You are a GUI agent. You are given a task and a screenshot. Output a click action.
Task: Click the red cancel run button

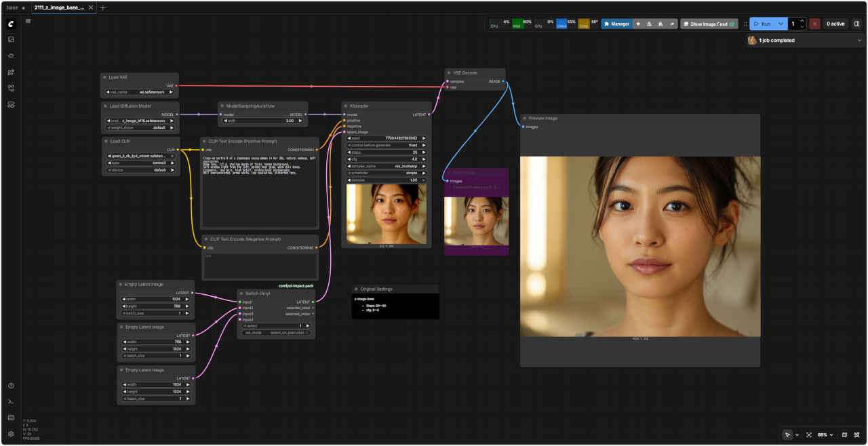814,24
